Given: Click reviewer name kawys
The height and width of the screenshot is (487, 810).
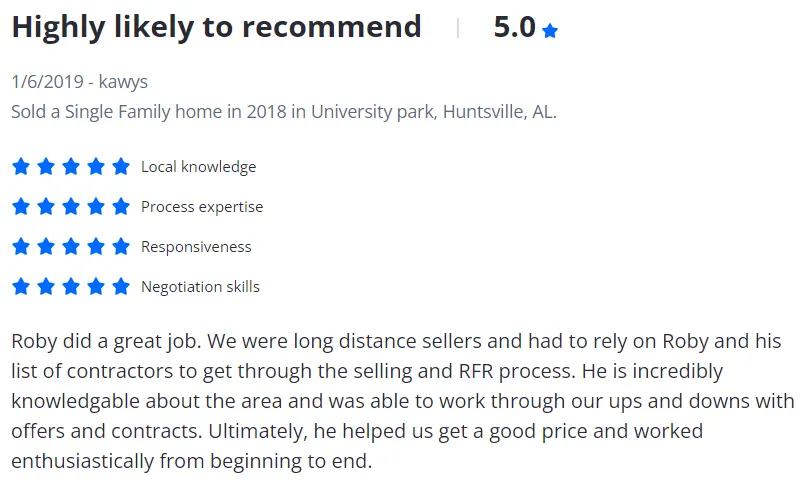Looking at the screenshot, I should pos(123,82).
